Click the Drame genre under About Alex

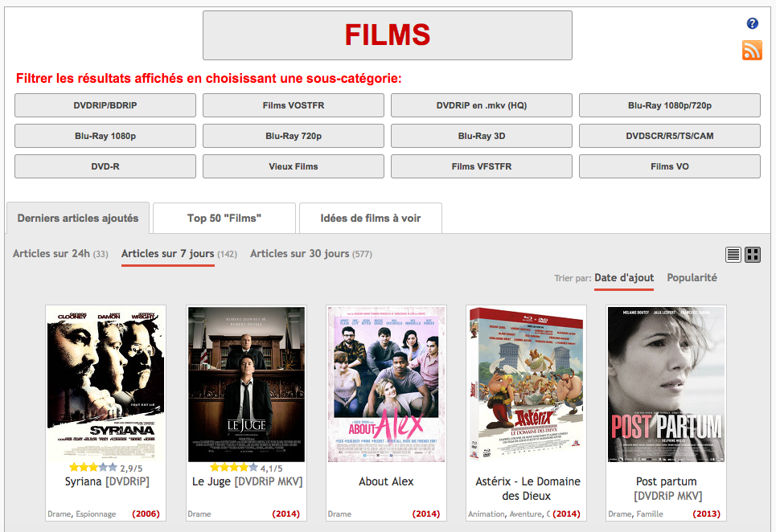point(339,514)
